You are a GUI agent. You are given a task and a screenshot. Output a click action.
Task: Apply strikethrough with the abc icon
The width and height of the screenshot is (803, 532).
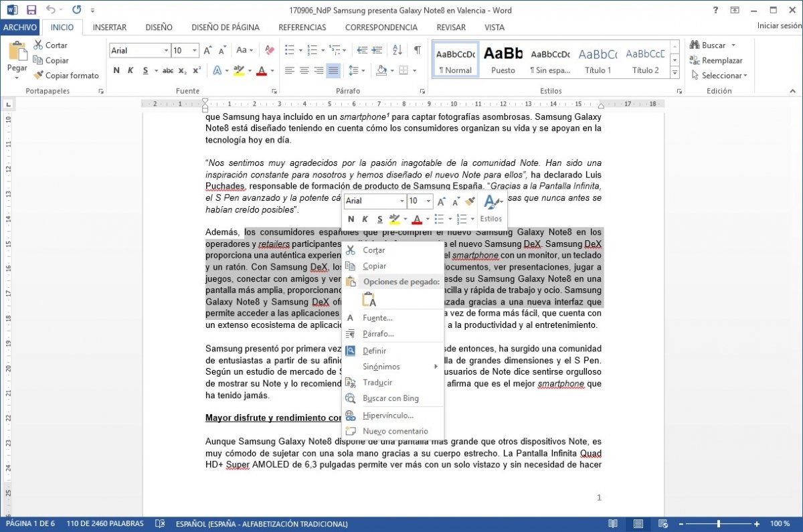tap(168, 70)
